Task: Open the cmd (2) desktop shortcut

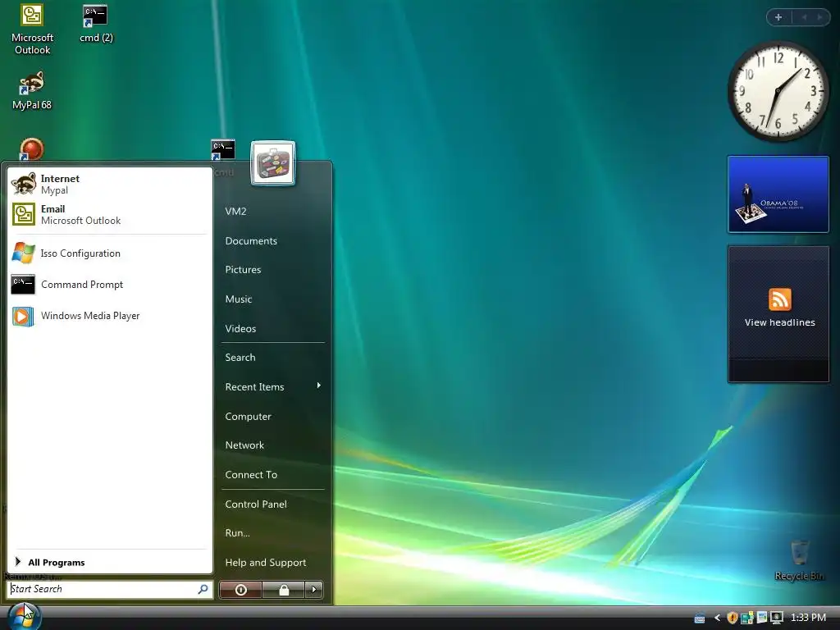Action: [x=96, y=24]
